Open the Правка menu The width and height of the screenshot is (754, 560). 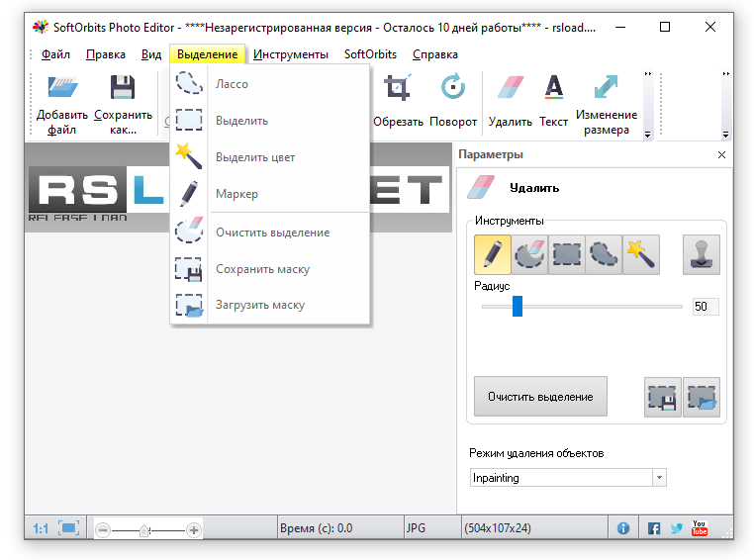tap(105, 54)
